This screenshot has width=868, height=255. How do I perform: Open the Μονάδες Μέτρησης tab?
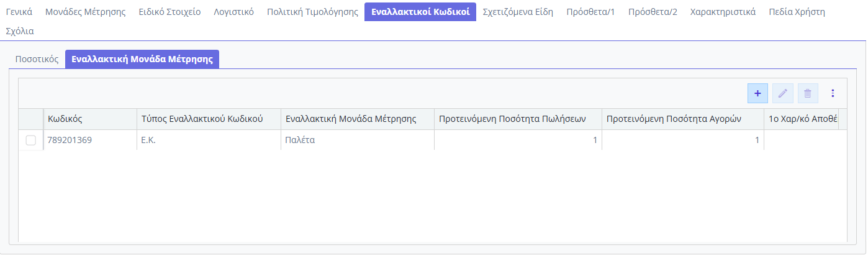pyautogui.click(x=85, y=12)
